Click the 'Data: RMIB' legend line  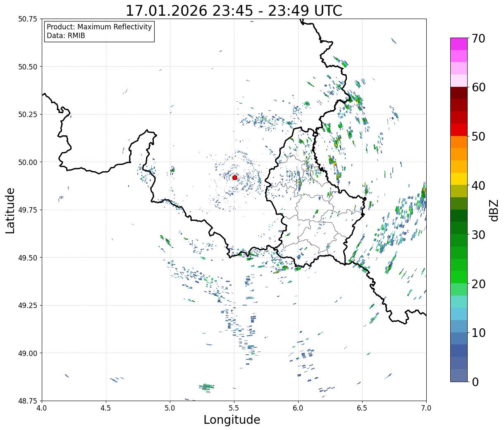pyautogui.click(x=66, y=36)
